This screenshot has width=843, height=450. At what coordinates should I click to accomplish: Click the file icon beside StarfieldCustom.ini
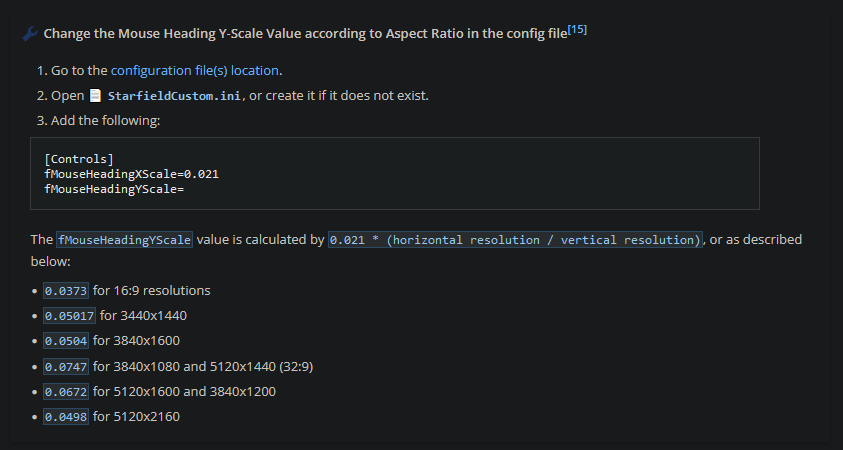95,96
